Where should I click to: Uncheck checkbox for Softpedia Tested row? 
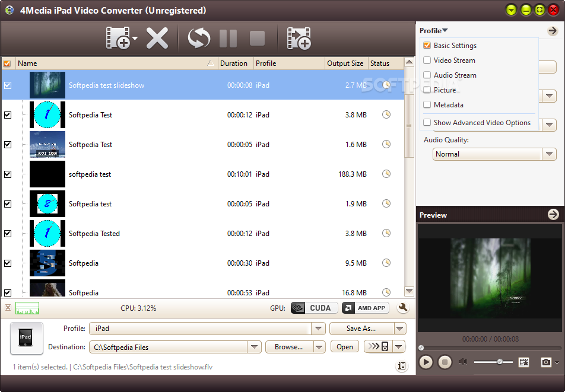tap(8, 234)
